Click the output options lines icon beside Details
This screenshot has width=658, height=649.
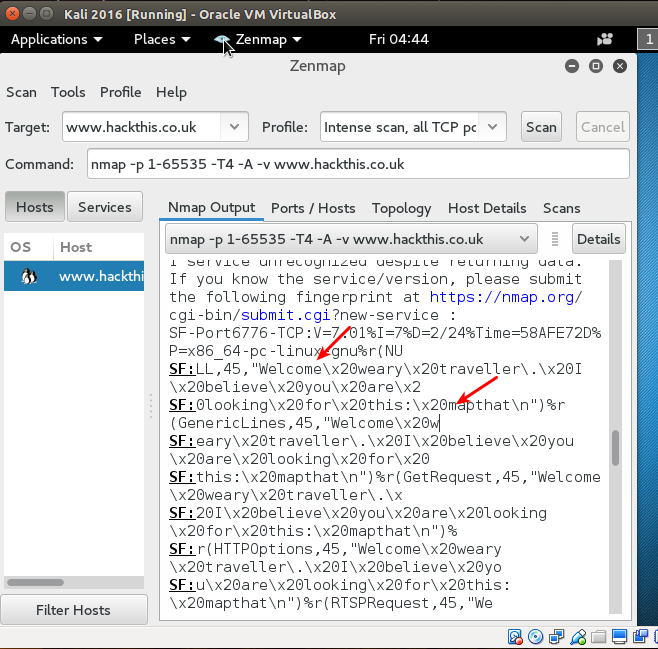coord(555,239)
